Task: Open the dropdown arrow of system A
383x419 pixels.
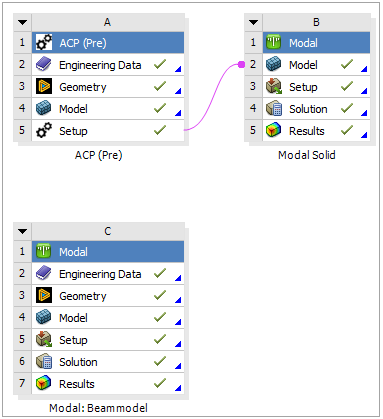Action: coord(22,22)
